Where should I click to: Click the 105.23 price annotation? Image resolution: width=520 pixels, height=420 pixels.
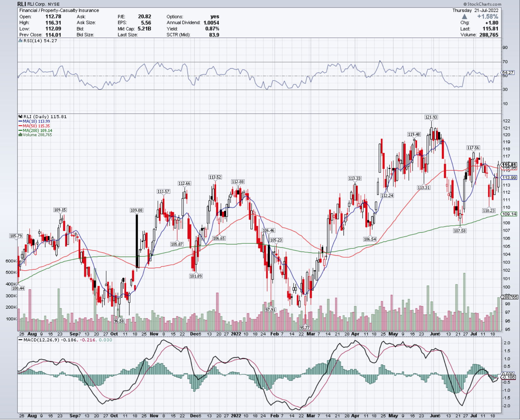[276, 240]
